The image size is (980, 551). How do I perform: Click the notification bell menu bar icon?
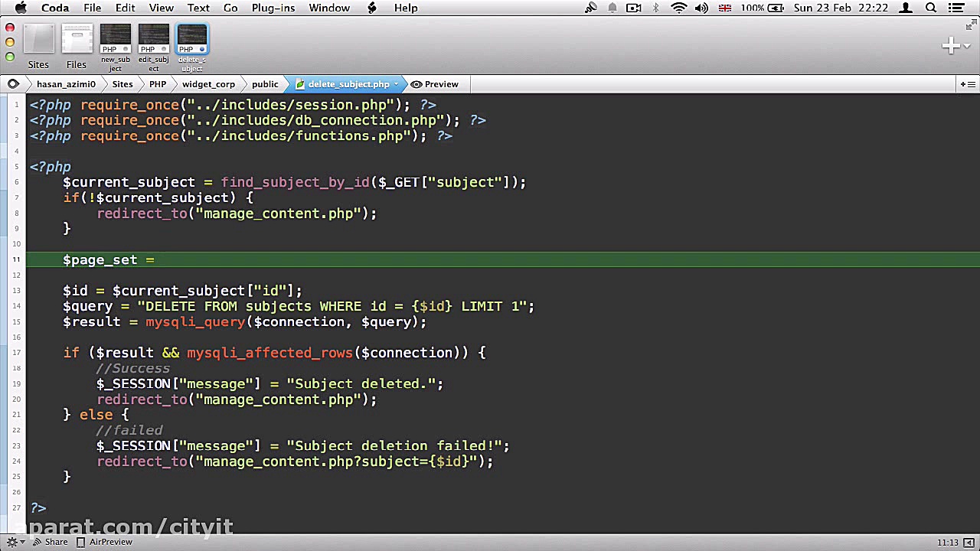click(612, 8)
